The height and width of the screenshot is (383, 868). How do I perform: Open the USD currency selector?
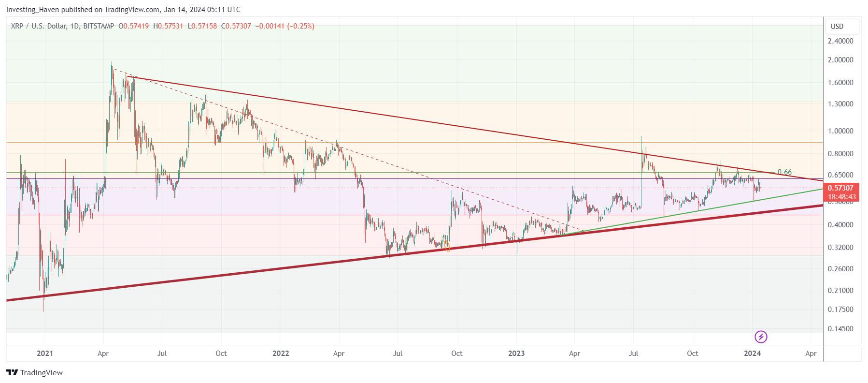coord(842,27)
